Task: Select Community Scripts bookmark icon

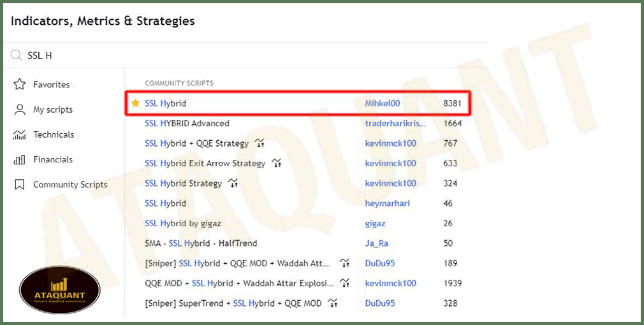Action: click(19, 185)
